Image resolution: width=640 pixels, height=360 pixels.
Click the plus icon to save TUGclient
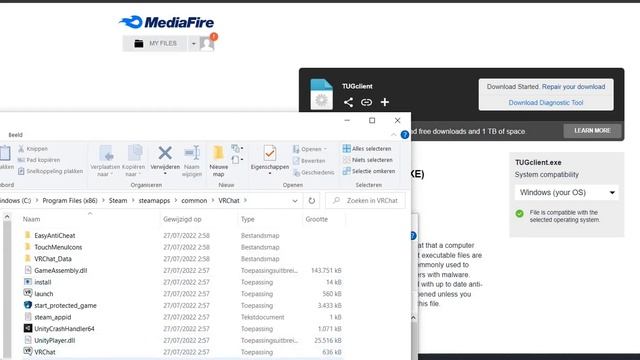tap(384, 102)
